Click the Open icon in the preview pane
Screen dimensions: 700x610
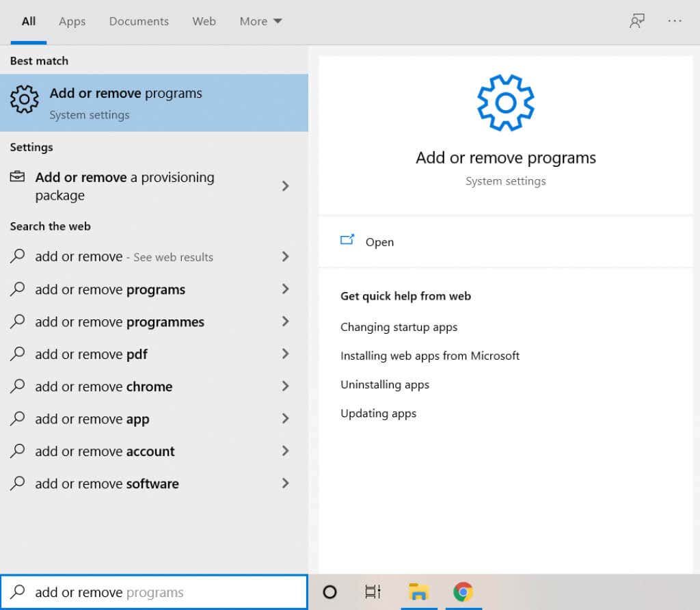click(x=347, y=241)
